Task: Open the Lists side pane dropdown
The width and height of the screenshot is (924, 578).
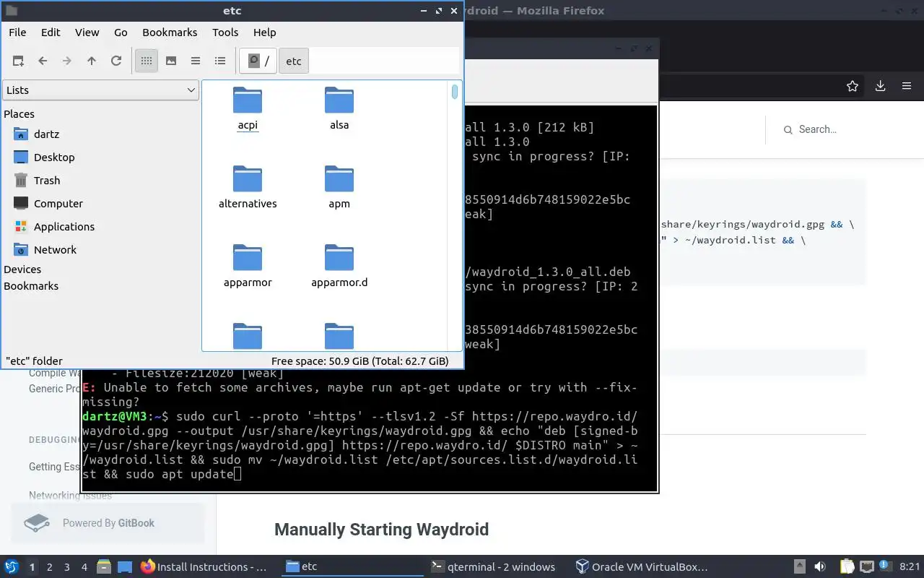Action: pos(100,90)
